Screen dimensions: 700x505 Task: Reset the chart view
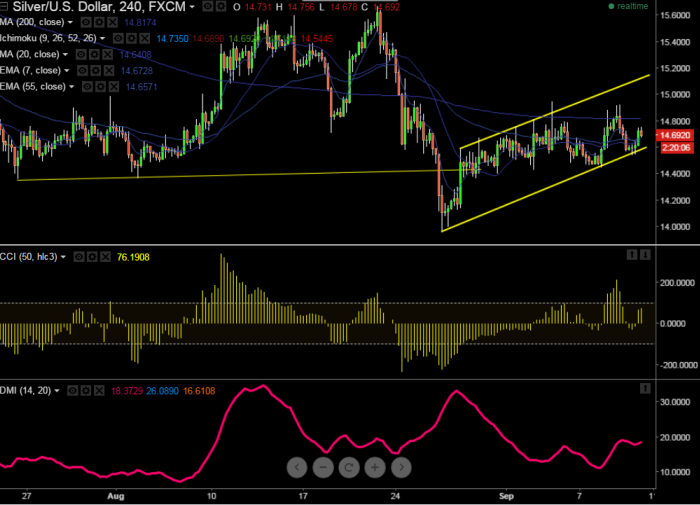click(349, 467)
